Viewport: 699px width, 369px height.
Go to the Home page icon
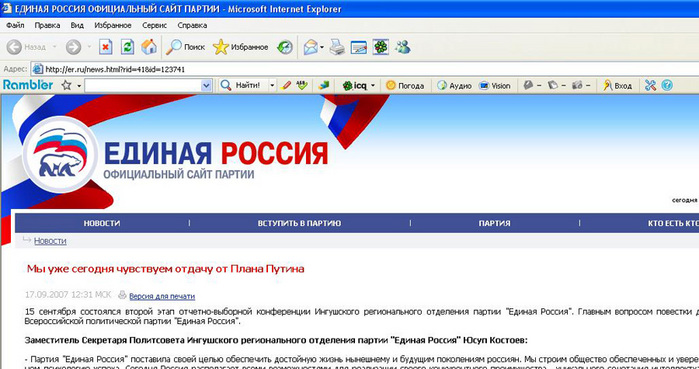tap(149, 47)
